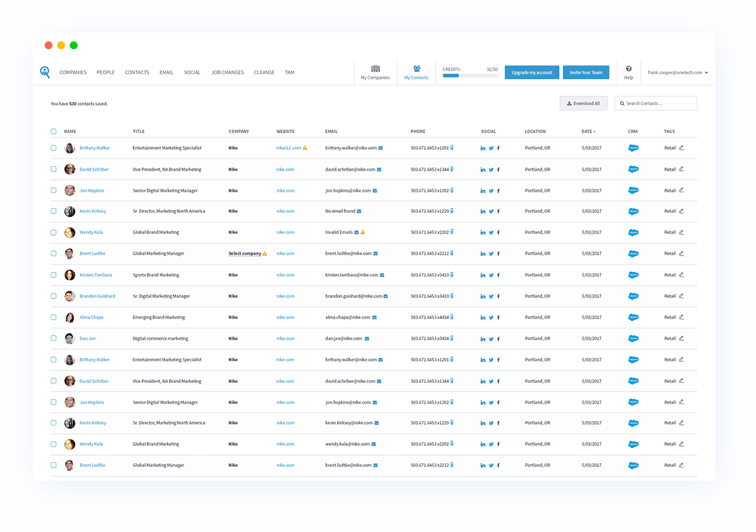
Task: Check the first David Schriber row checkbox
Action: (x=53, y=169)
